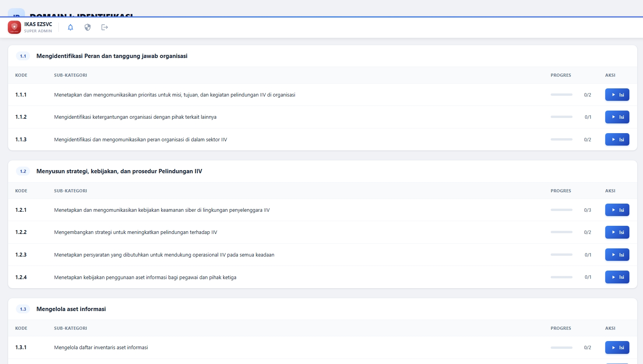Click the Mengelola aset informasi section title
Viewport: 643px width, 364px height.
[71, 309]
